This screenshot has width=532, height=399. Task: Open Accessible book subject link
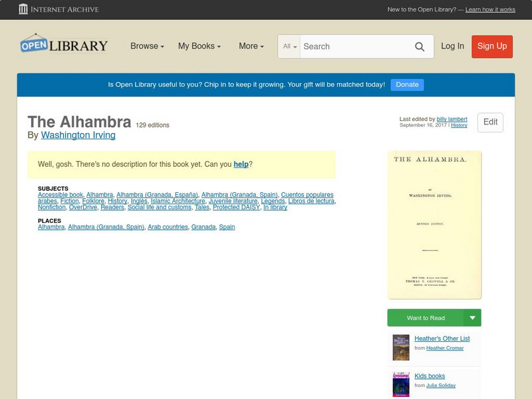tap(61, 195)
